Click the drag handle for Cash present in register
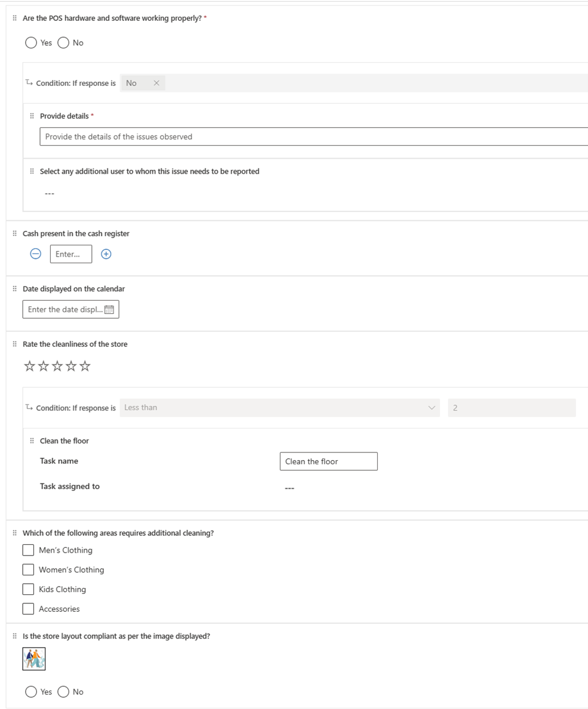Screen dimensions: 588x709 pyautogui.click(x=14, y=233)
